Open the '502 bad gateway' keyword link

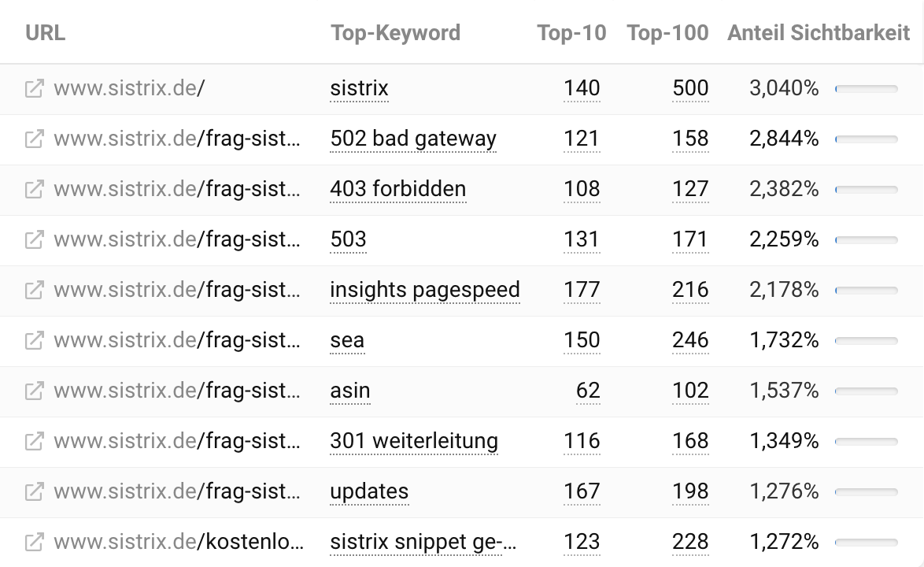413,139
